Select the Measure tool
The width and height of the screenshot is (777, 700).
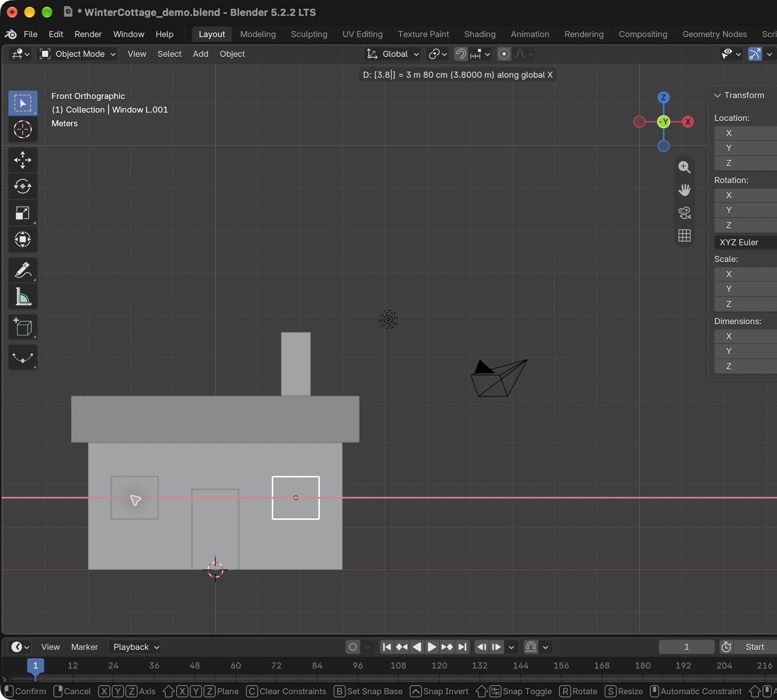point(23,297)
